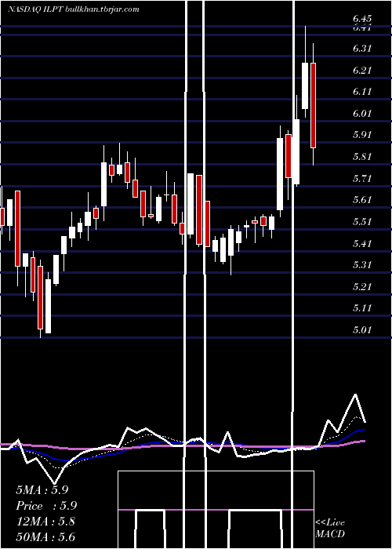Click the 5.11 price axis label

pyautogui.click(x=362, y=307)
